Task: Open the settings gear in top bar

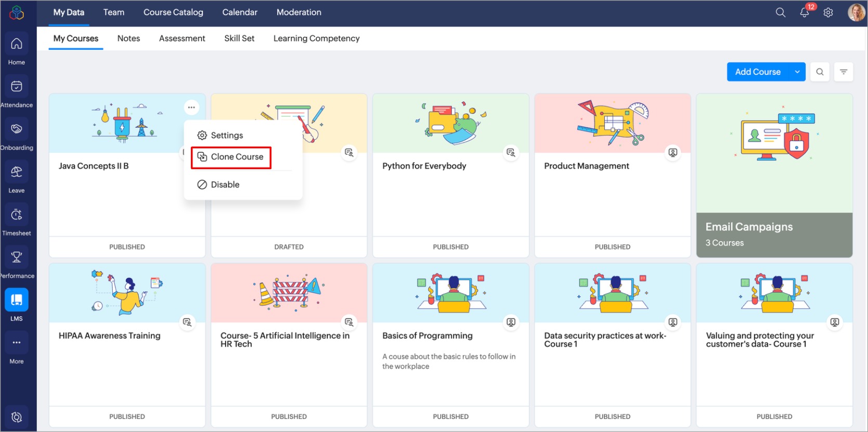Action: (828, 12)
